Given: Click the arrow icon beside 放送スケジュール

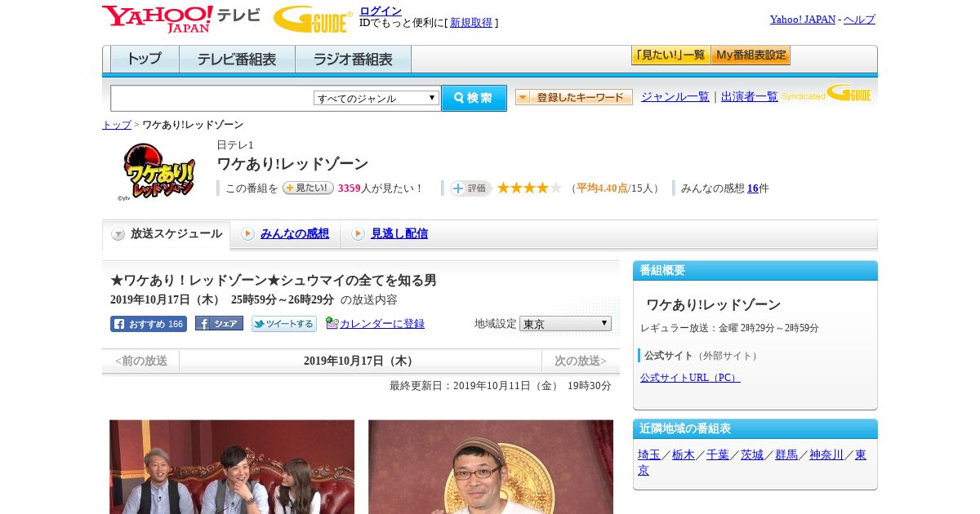Looking at the screenshot, I should pos(118,234).
